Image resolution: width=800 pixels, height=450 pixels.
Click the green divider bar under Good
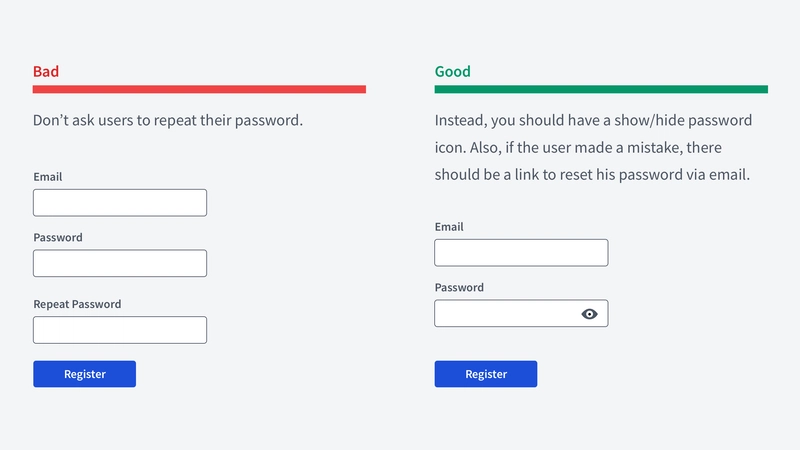pos(601,89)
